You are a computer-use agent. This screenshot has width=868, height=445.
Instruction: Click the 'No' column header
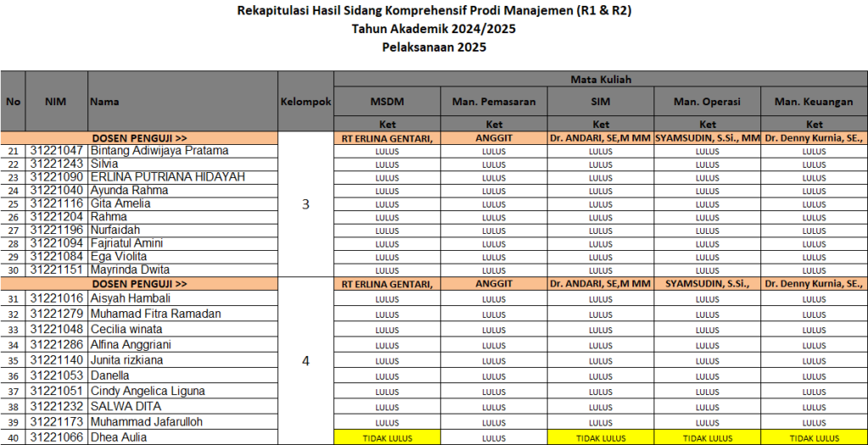coord(13,101)
